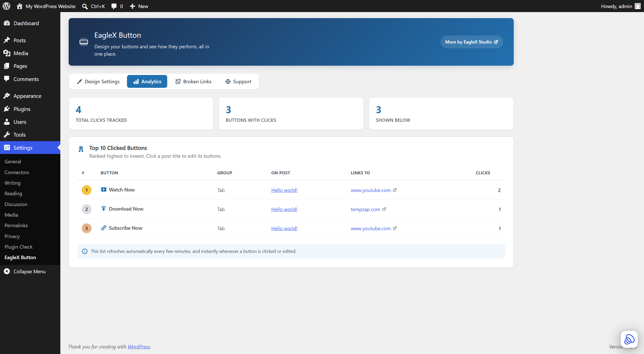Click the Media sidebar icon

tap(7, 53)
